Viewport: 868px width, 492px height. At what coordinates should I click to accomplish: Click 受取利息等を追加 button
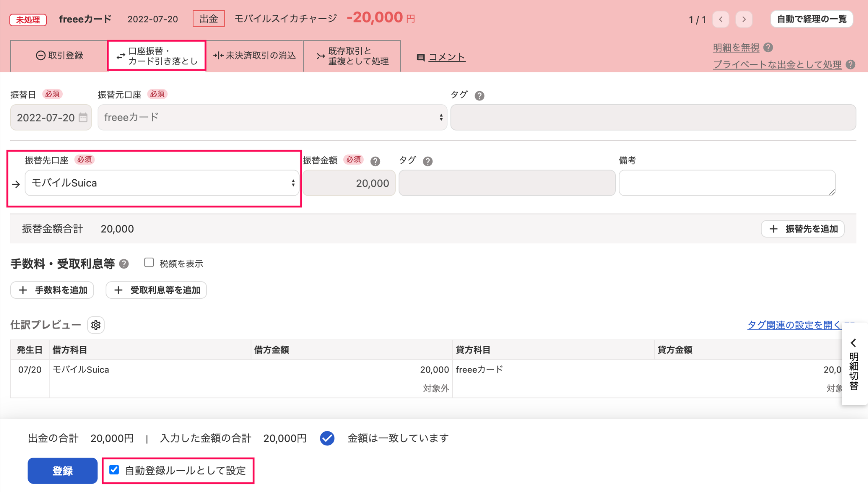[156, 290]
